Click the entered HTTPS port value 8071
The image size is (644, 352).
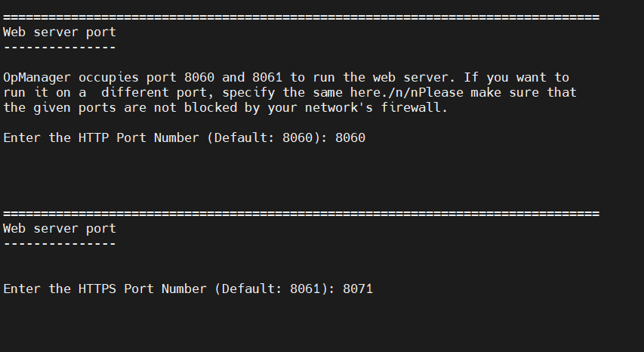358,289
